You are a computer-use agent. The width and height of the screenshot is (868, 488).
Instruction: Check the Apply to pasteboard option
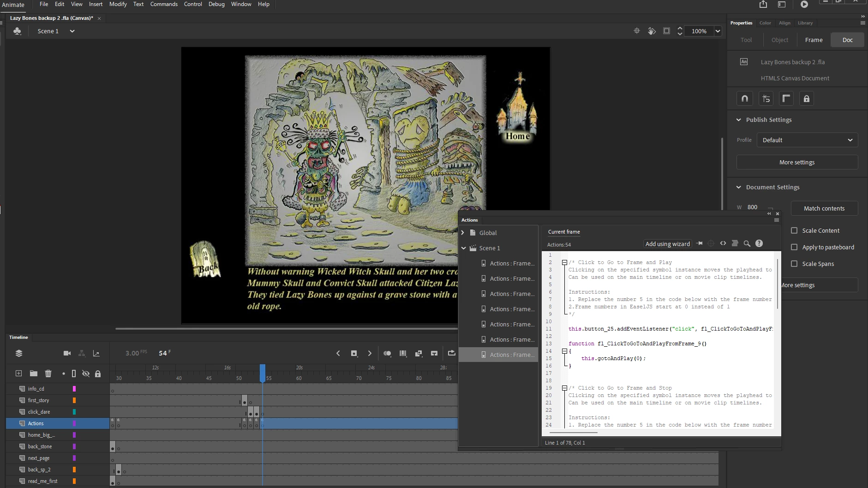tap(794, 247)
